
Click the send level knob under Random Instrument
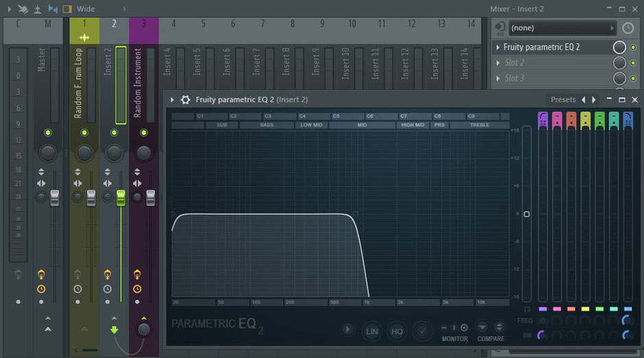point(144,329)
